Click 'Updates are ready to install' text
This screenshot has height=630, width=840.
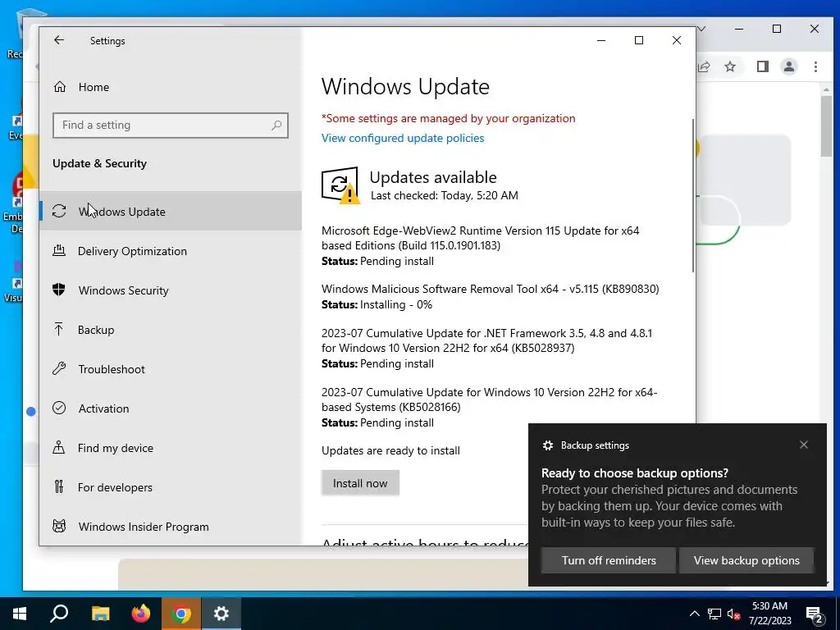point(390,450)
